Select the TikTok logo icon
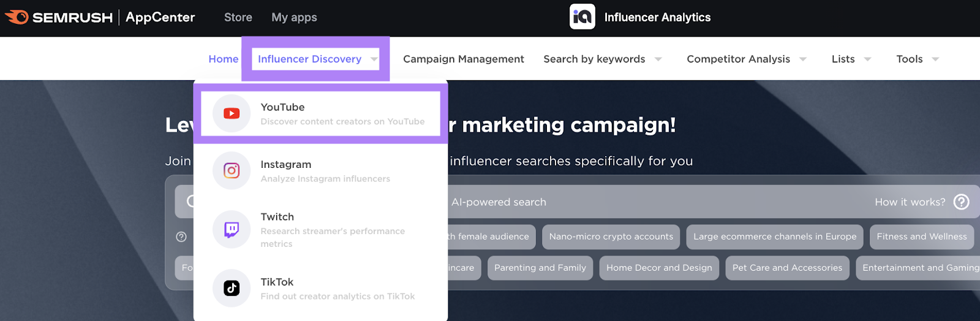 (232, 288)
